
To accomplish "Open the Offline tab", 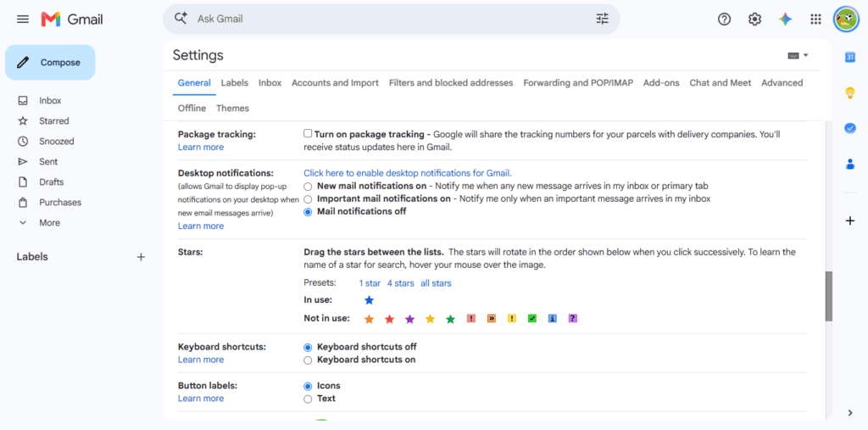I will pos(192,108).
